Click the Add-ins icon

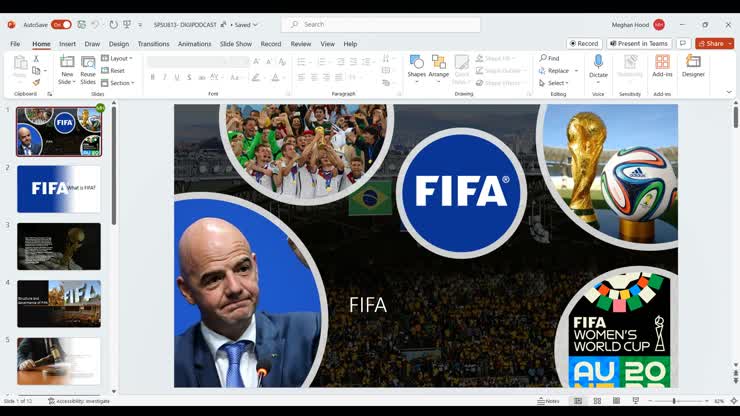[662, 66]
